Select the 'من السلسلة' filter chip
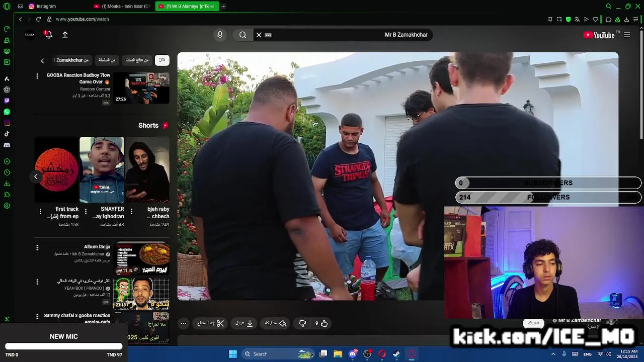Screen dimensions: 644x362 [x=107, y=60]
